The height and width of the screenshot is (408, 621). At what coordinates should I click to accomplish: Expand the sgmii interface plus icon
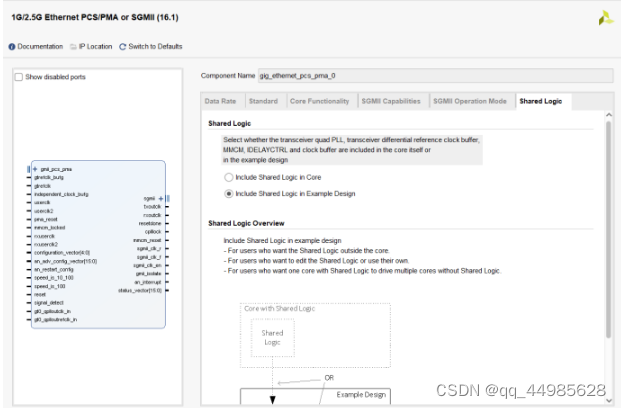coord(160,198)
